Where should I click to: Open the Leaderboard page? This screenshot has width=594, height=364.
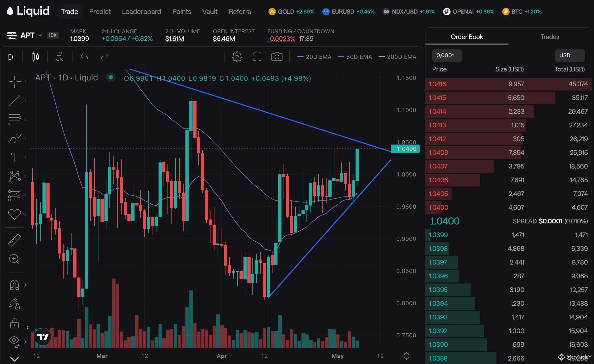[x=141, y=12]
